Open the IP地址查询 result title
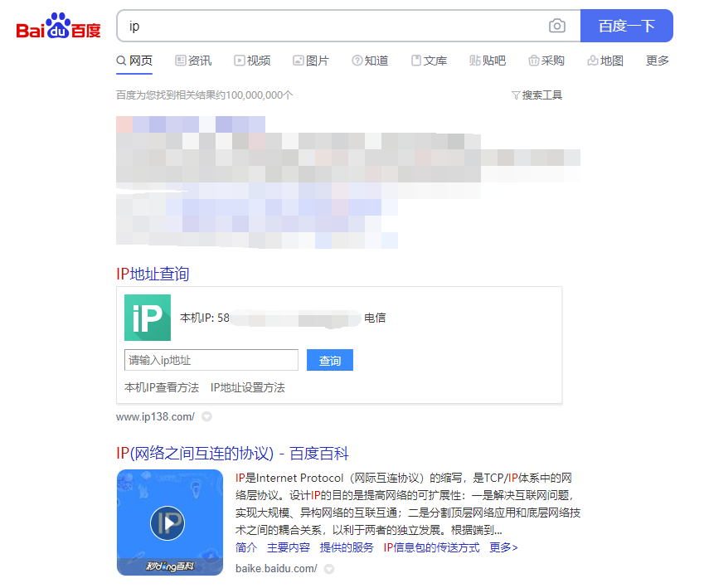 coord(153,274)
